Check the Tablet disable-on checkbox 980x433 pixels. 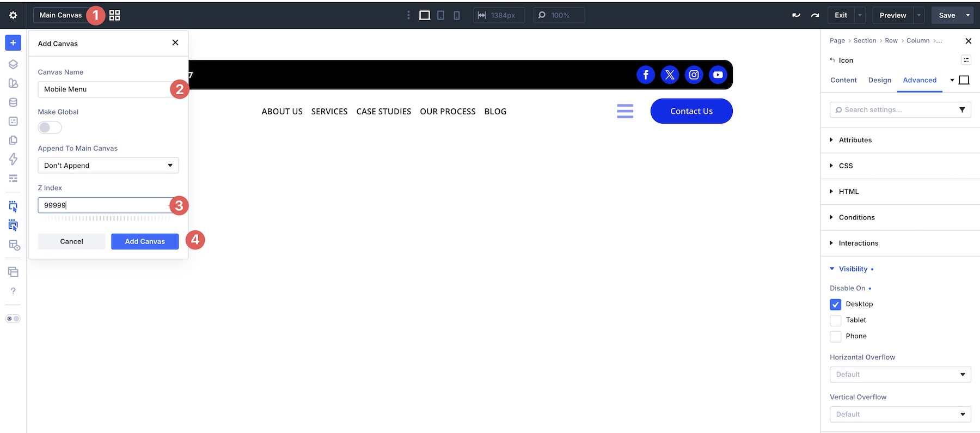(x=836, y=320)
